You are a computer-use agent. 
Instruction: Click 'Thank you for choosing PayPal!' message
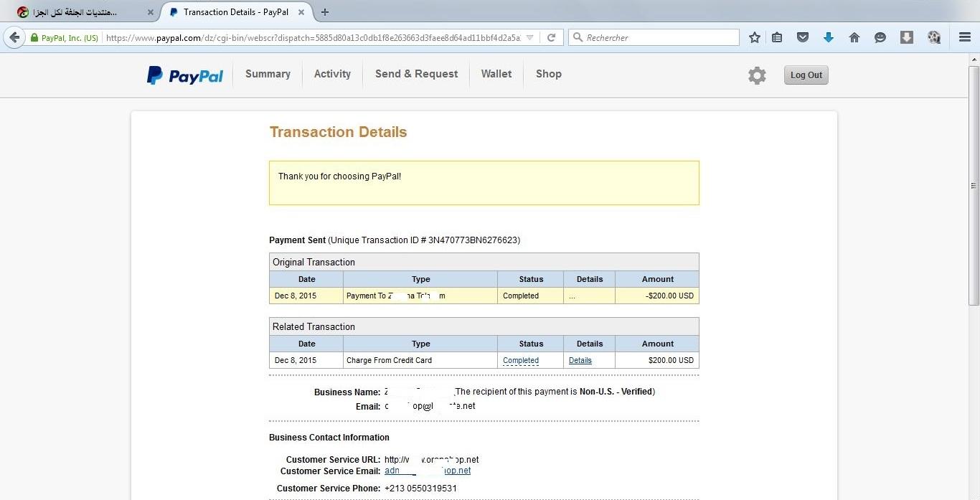click(339, 176)
